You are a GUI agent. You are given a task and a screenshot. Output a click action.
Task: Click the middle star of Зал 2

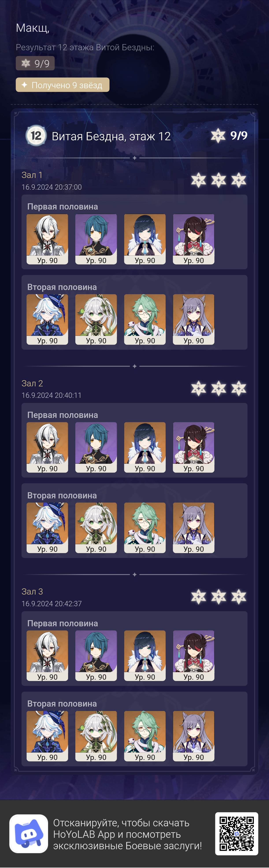(x=219, y=389)
